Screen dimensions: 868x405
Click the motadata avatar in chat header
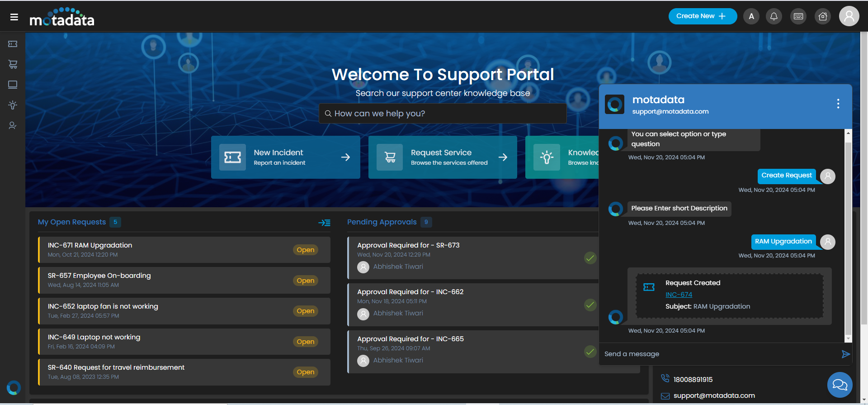point(615,105)
